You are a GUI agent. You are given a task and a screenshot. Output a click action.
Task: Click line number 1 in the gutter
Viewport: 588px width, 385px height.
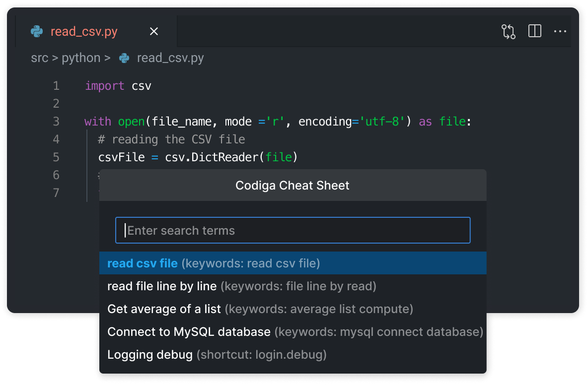[x=56, y=86]
